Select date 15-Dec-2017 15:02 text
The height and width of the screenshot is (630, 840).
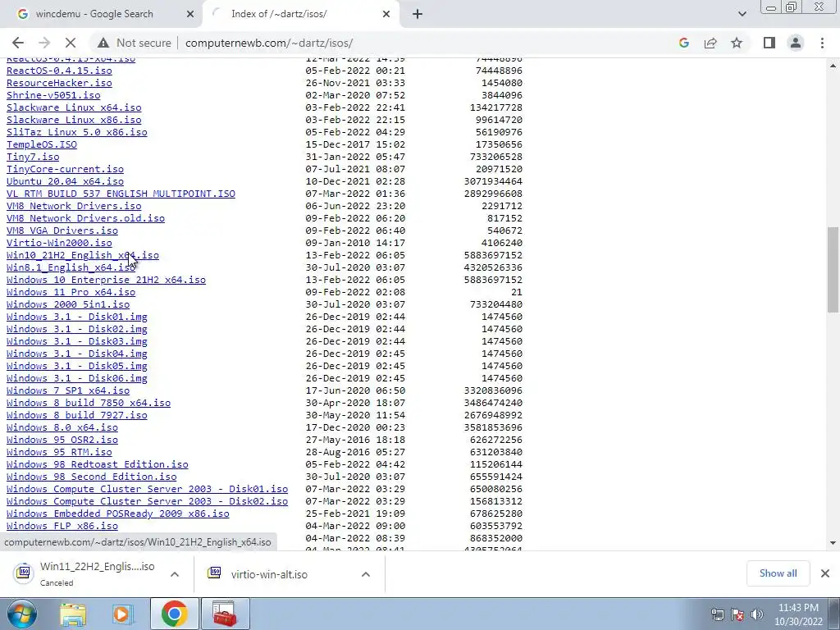(x=355, y=144)
